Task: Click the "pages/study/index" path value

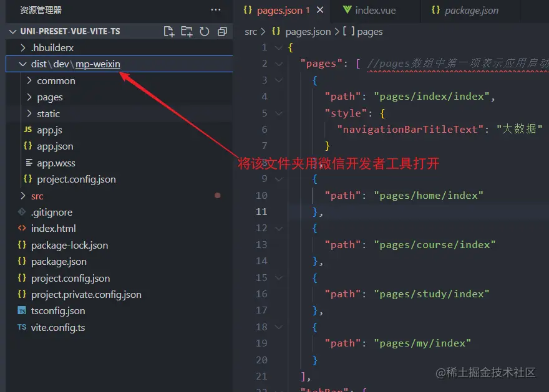Action: 431,294
